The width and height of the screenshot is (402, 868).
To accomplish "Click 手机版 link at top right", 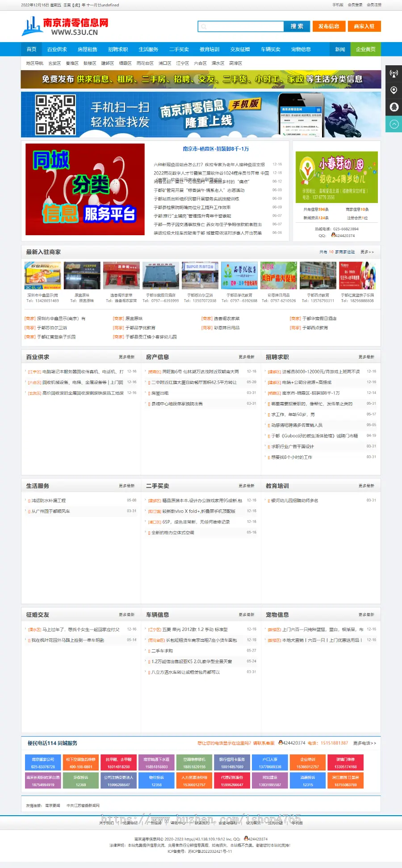I will [338, 5].
